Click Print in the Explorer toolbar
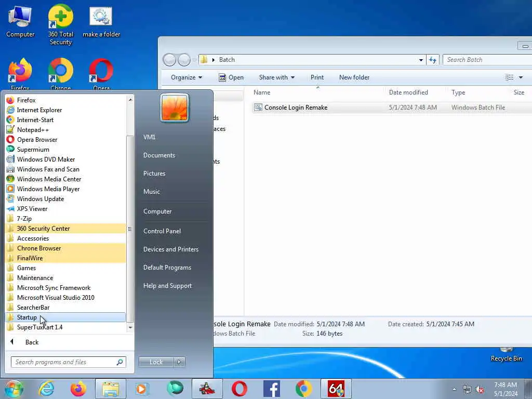This screenshot has width=532, height=399. coord(317,77)
